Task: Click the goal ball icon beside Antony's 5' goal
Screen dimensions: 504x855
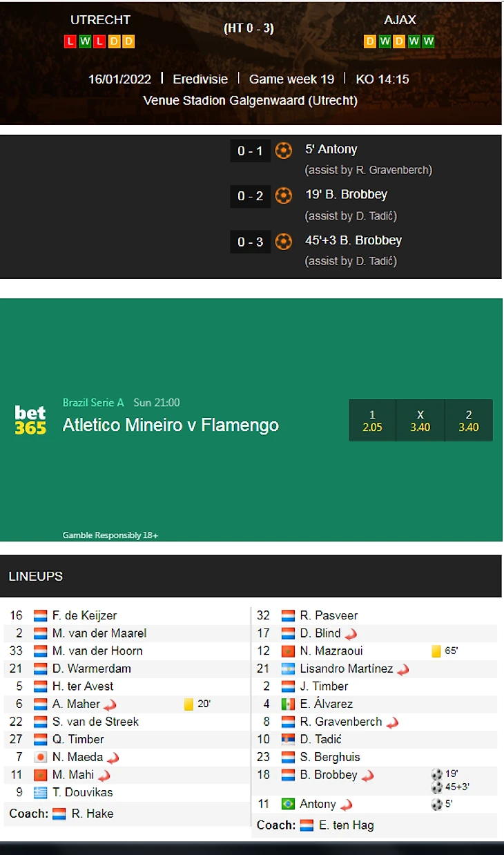Action: (x=284, y=151)
